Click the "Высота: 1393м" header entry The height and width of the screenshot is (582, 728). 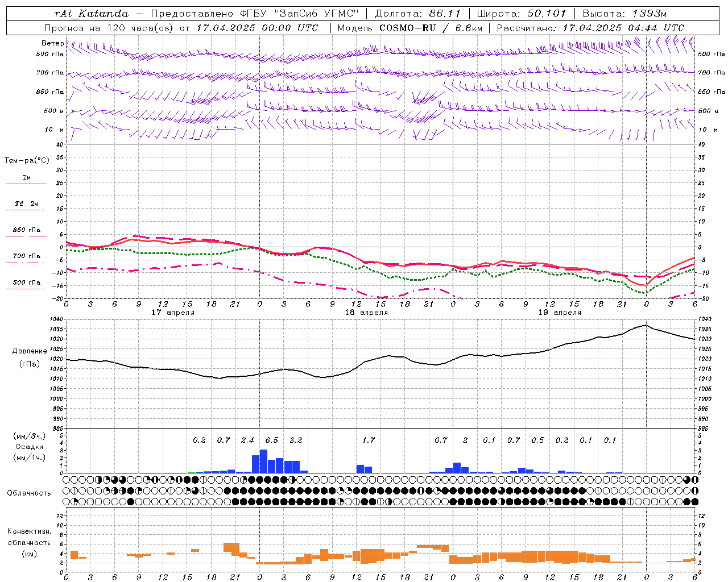point(625,13)
